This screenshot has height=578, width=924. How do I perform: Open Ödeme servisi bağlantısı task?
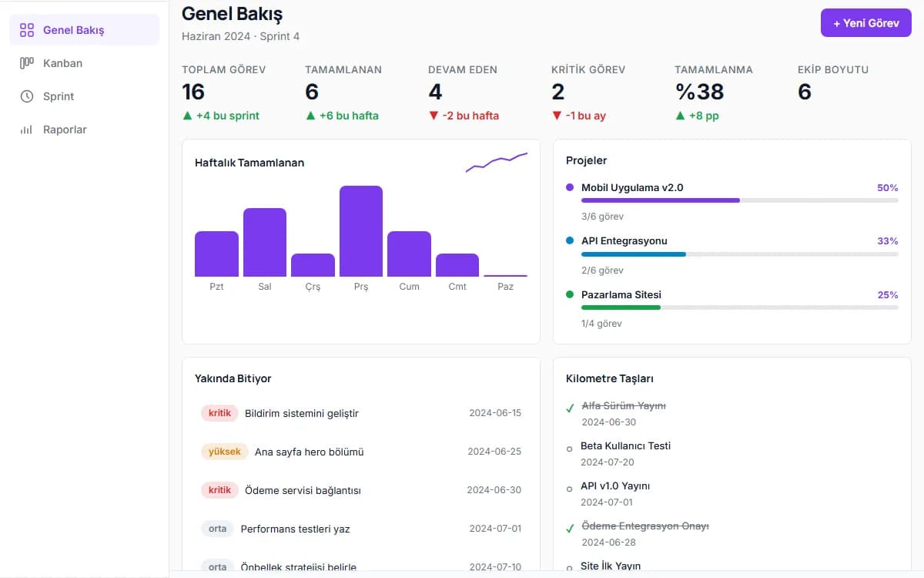[361, 490]
